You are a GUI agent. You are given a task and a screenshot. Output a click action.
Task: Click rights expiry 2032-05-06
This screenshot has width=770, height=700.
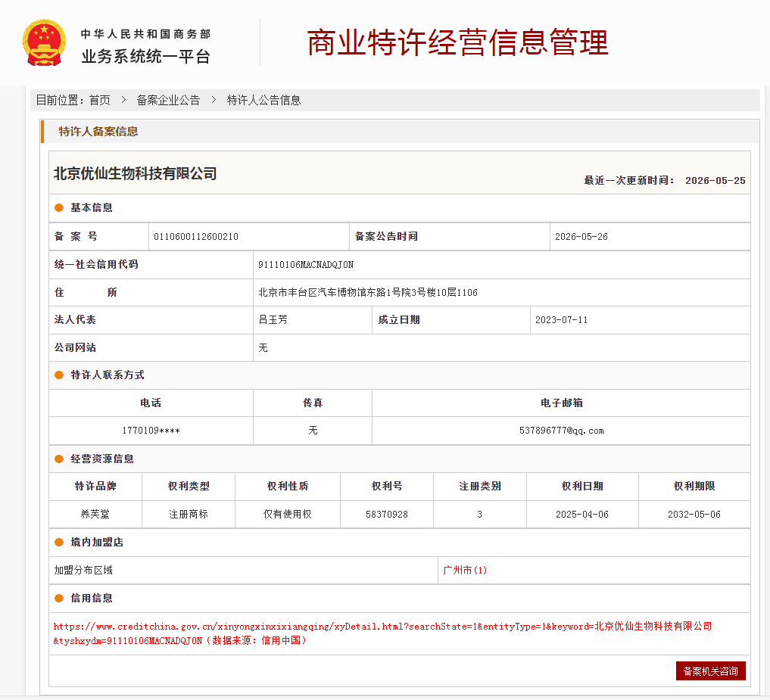point(694,515)
